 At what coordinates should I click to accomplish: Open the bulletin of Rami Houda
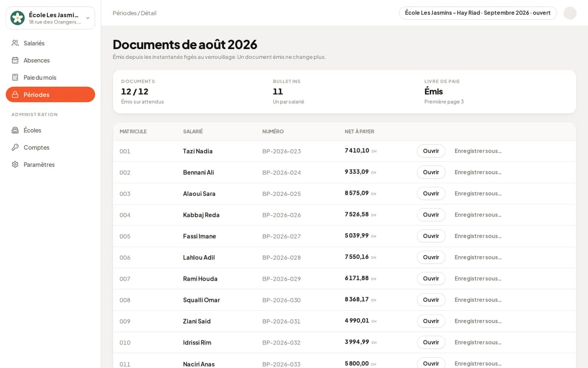pos(431,279)
